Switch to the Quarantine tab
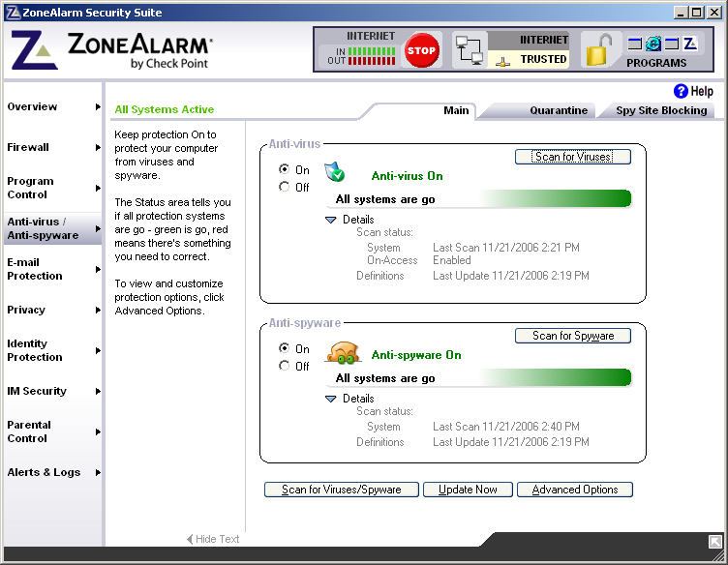The height and width of the screenshot is (565, 728). 559,110
